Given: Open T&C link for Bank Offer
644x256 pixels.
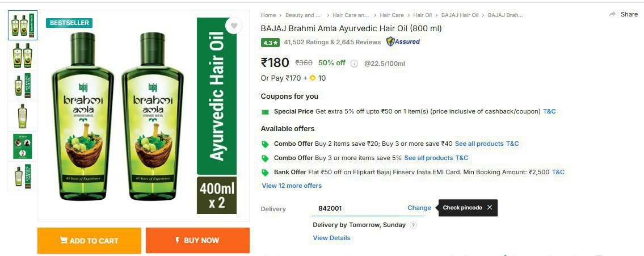Looking at the screenshot, I should pyautogui.click(x=558, y=172).
